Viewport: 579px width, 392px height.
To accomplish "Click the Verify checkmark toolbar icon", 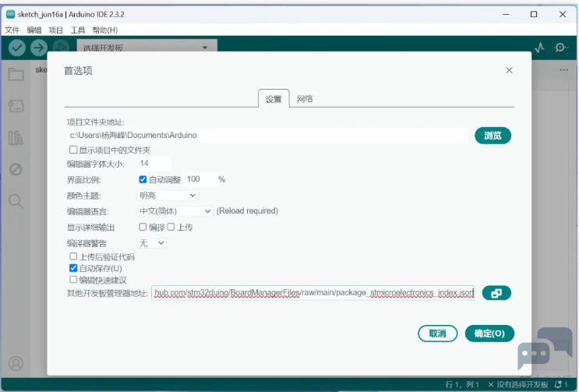I will point(17,48).
